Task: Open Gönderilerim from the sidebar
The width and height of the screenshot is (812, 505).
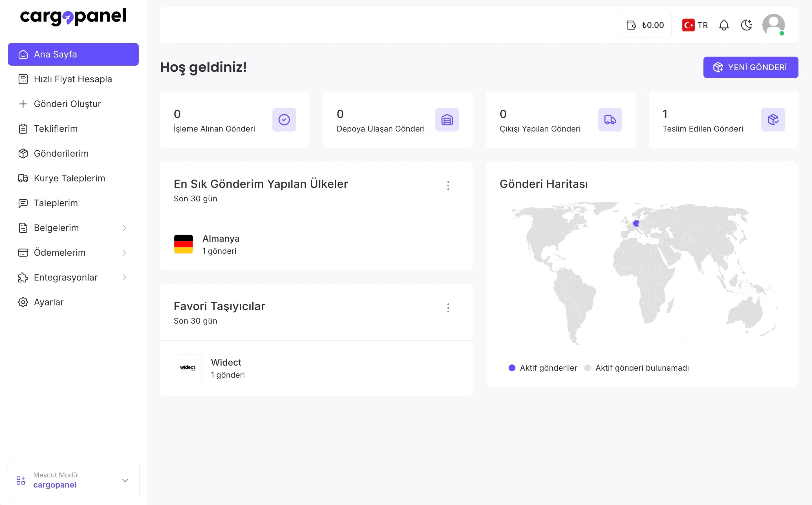Action: coord(61,153)
